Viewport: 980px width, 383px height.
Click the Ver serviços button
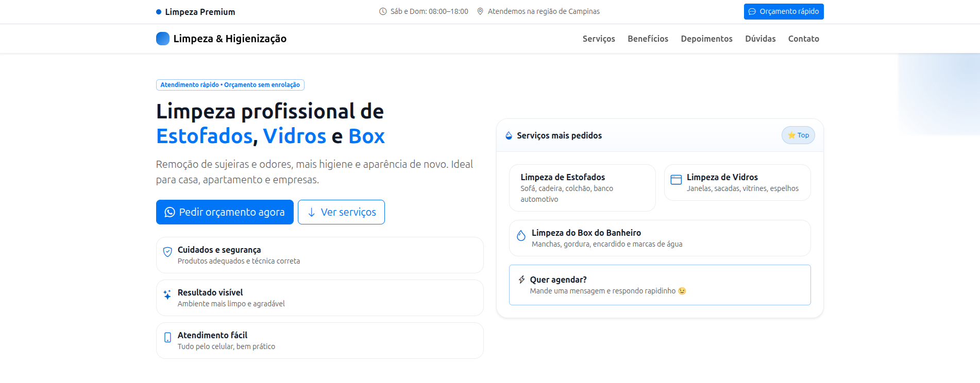point(341,212)
